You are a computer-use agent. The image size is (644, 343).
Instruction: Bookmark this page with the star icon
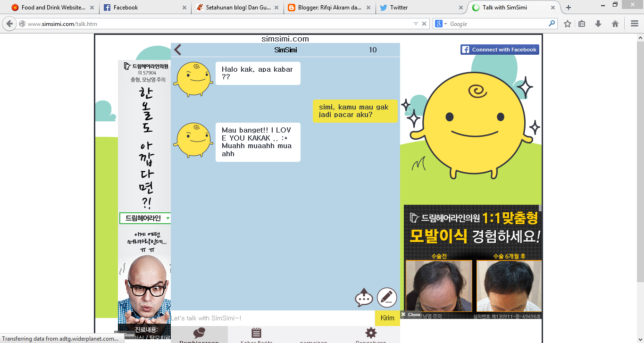tap(568, 24)
